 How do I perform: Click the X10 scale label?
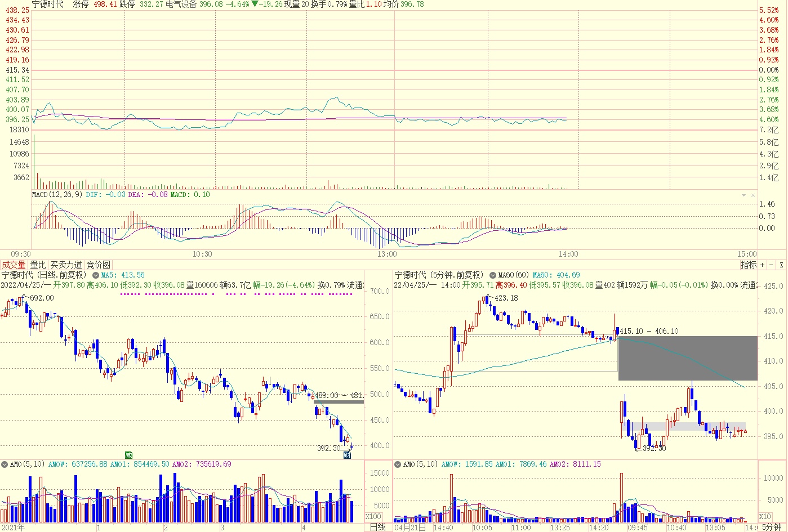[x=765, y=516]
